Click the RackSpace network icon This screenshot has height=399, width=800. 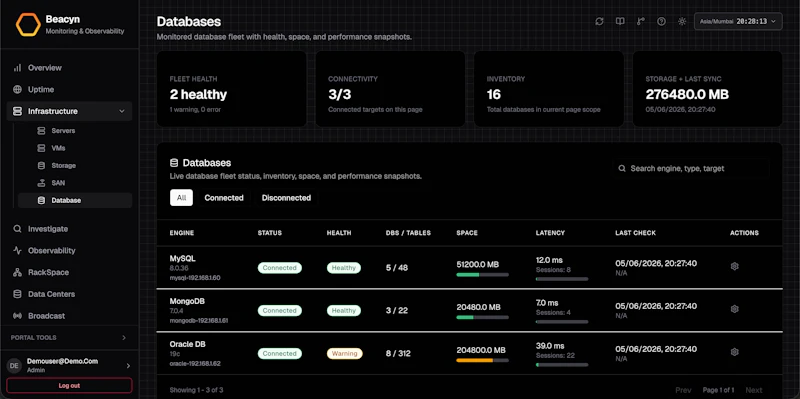(17, 272)
